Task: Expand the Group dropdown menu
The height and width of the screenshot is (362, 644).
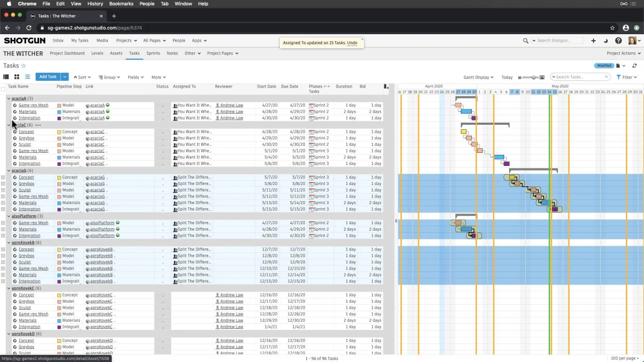Action: [x=109, y=77]
